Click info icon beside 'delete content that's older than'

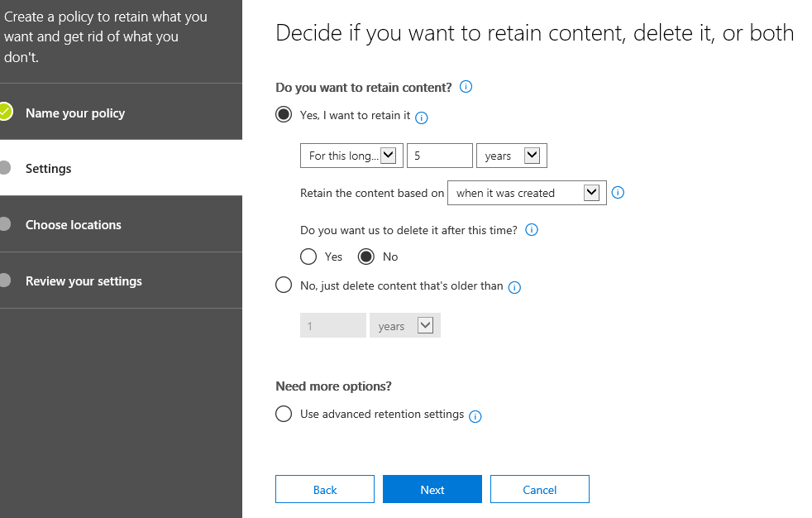pyautogui.click(x=514, y=287)
